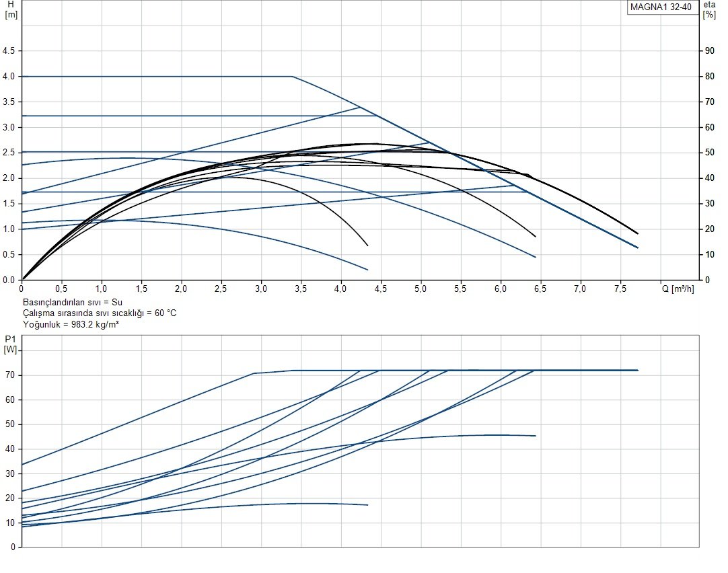This screenshot has height=573, width=728.
Task: Click the H [m] axis label
Action: click(x=11, y=9)
